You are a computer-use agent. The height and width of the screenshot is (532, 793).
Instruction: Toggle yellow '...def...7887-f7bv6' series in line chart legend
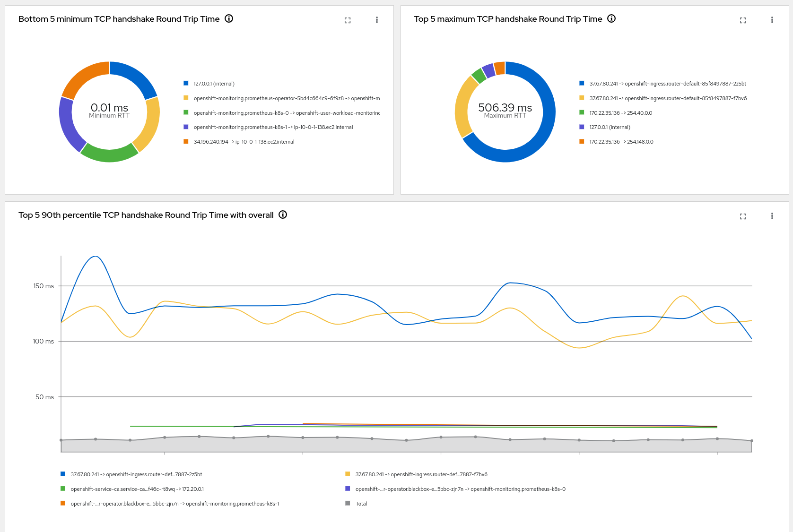[348, 474]
